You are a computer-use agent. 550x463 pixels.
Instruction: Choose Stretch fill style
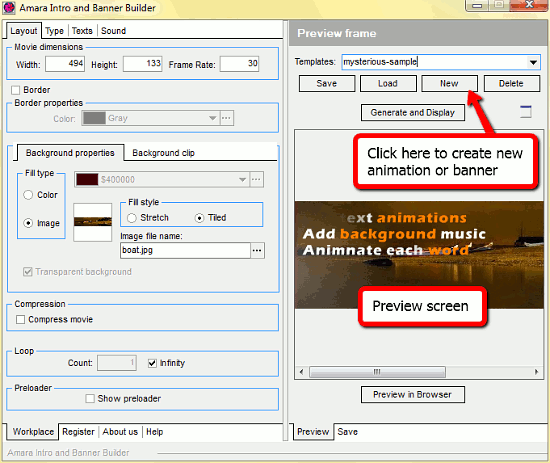[132, 218]
